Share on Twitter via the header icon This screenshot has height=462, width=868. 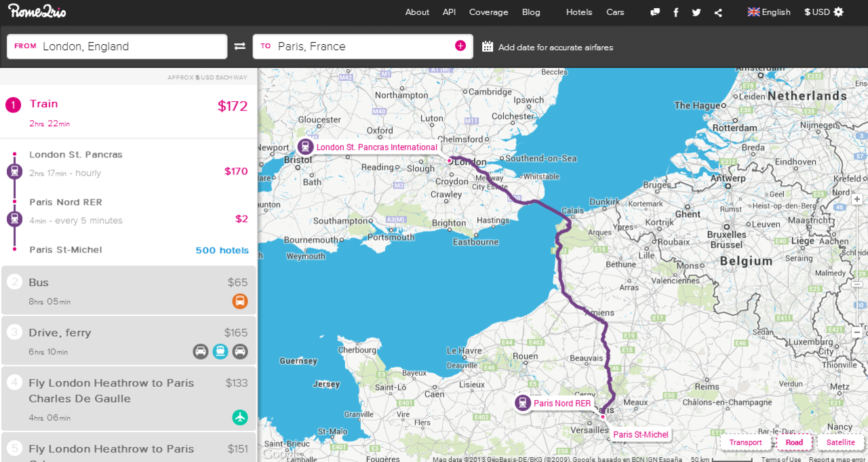click(x=696, y=12)
